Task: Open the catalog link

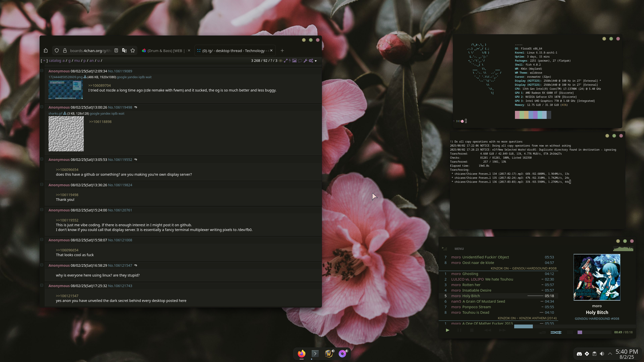Action: pos(55,61)
